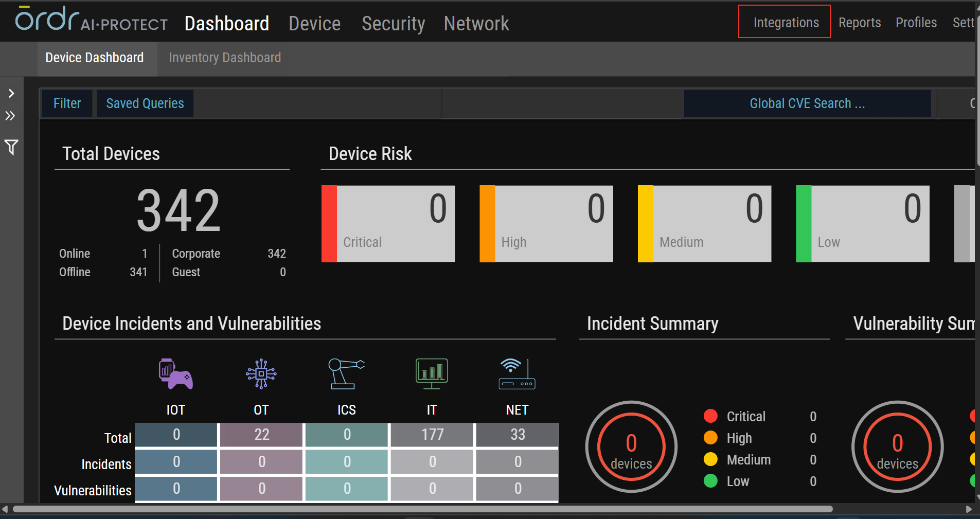Expand sidebar with single chevron arrow
The width and height of the screenshot is (980, 519).
click(x=11, y=93)
